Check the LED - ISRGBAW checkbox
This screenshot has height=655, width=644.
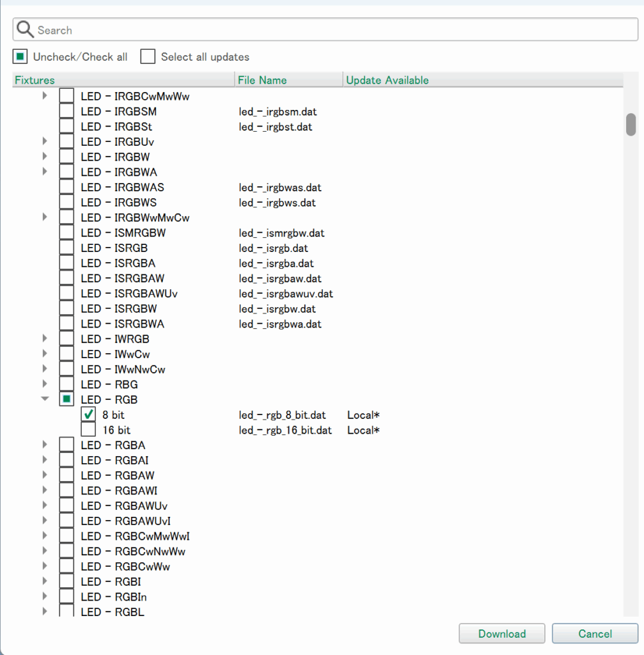point(67,278)
